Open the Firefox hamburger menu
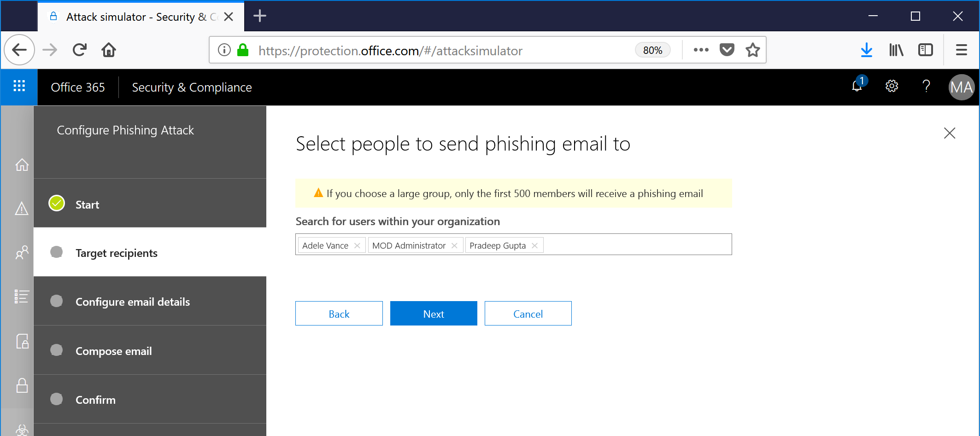The width and height of the screenshot is (980, 436). (961, 50)
